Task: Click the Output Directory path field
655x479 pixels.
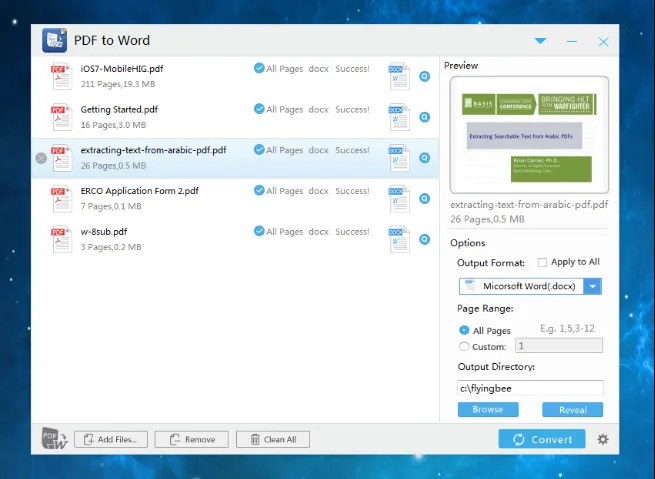Action: [x=530, y=388]
